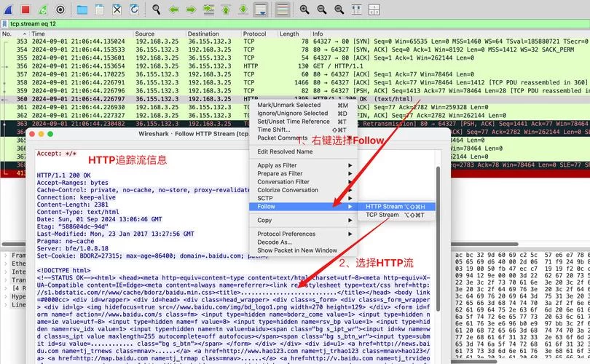Jump to the first packet

(226, 9)
